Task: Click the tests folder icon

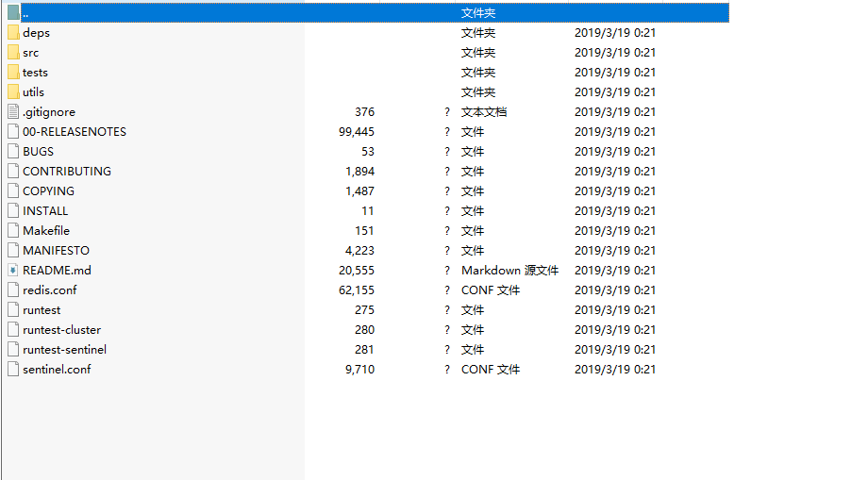Action: (x=13, y=73)
